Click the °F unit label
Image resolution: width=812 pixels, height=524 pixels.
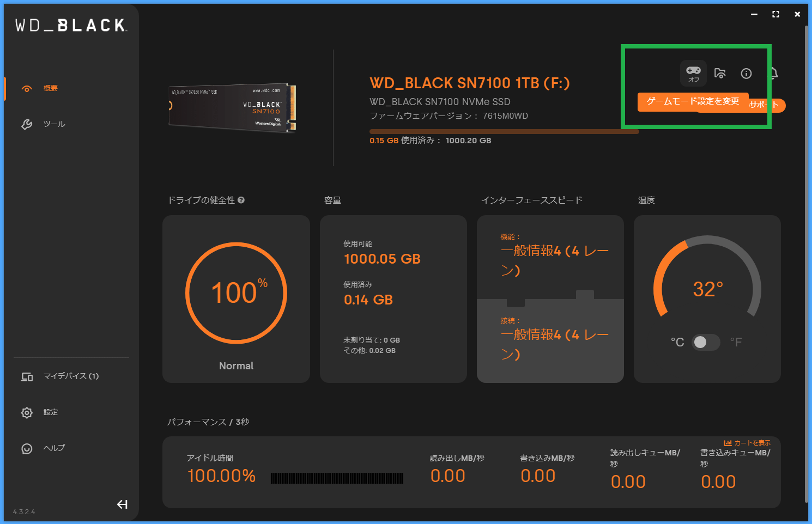736,342
